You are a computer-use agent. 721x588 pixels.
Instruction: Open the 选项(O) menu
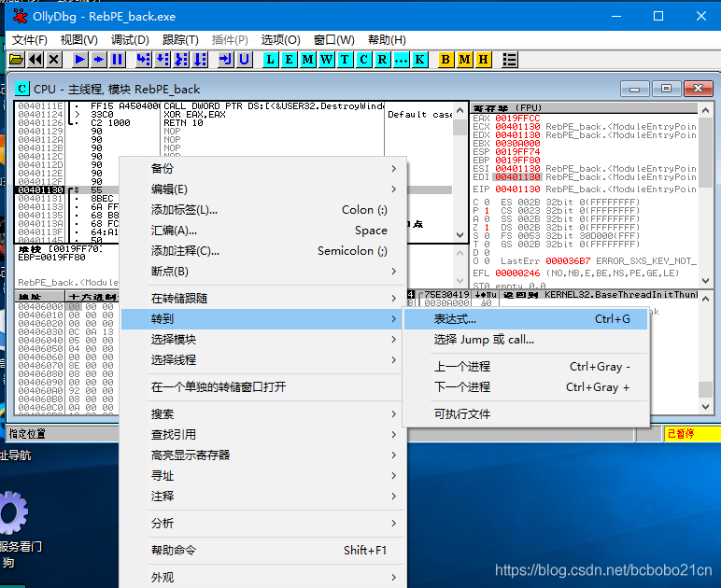[x=280, y=40]
